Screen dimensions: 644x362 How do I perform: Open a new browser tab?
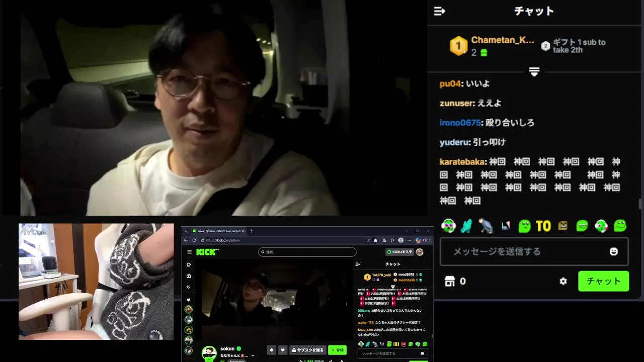[x=252, y=231]
